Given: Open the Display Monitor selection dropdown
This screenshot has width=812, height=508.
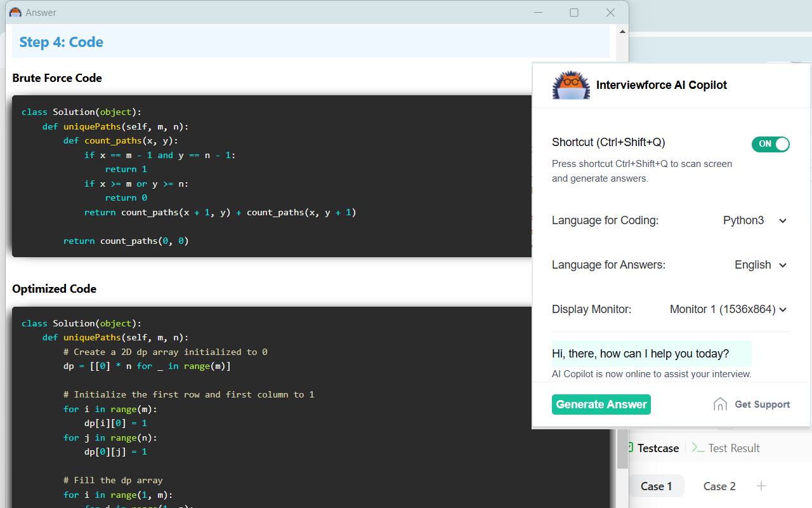Looking at the screenshot, I should tap(728, 309).
